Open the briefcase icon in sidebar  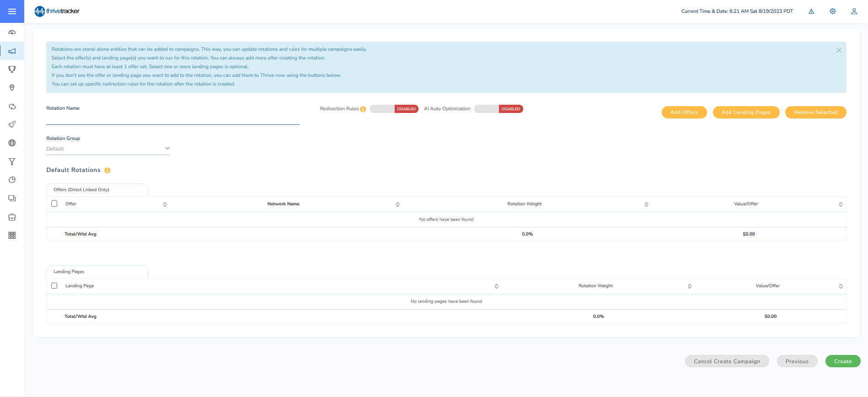12,217
